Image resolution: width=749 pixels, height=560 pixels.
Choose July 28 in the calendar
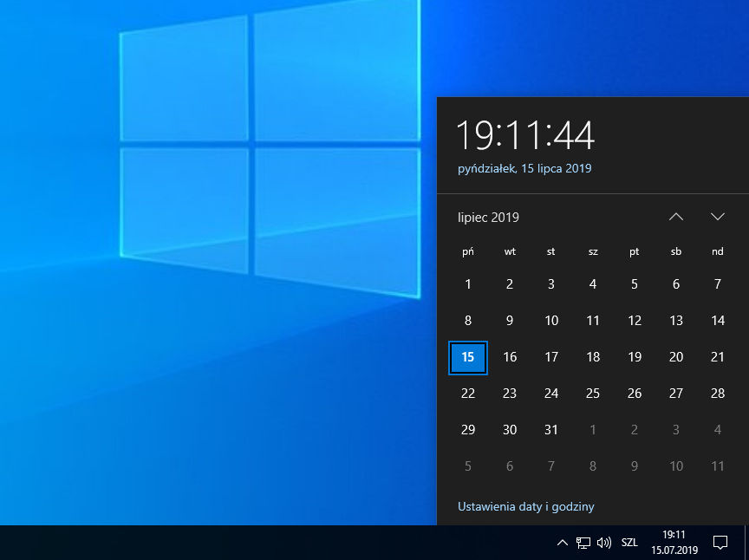pyautogui.click(x=718, y=394)
